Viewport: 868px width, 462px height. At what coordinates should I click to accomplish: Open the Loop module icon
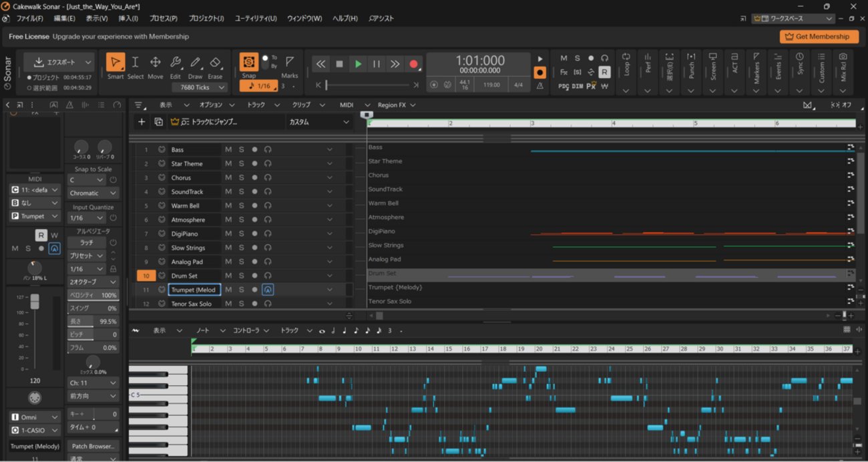click(626, 57)
